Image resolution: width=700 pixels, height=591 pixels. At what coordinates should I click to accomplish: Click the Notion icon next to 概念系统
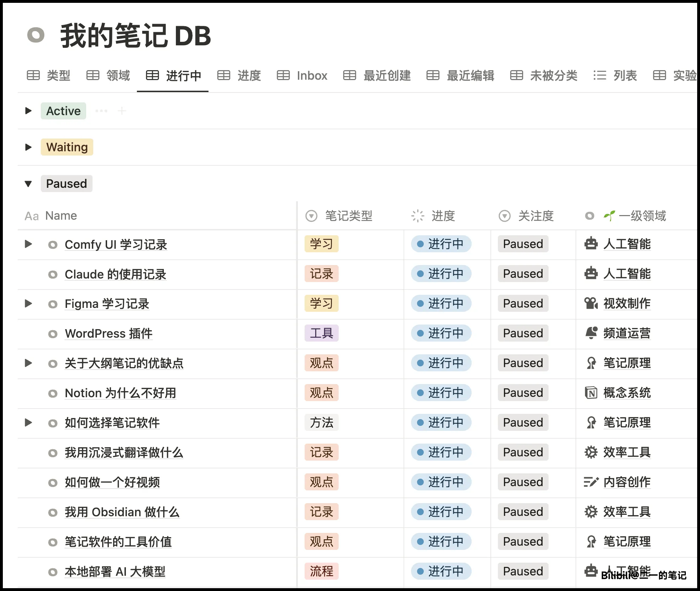(x=591, y=393)
